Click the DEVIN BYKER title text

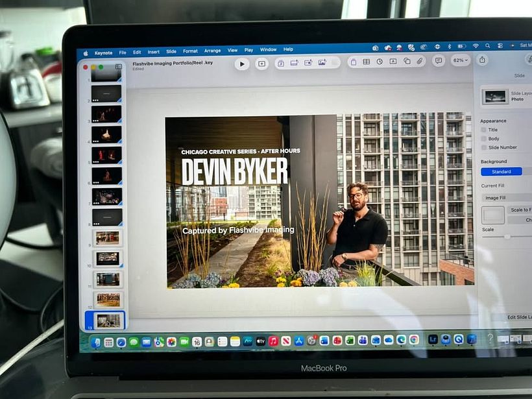[x=235, y=172]
